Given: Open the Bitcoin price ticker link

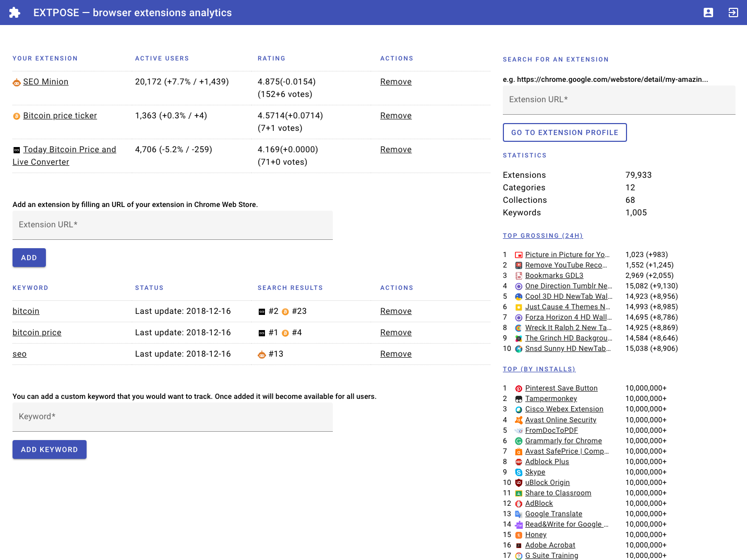Looking at the screenshot, I should 60,116.
